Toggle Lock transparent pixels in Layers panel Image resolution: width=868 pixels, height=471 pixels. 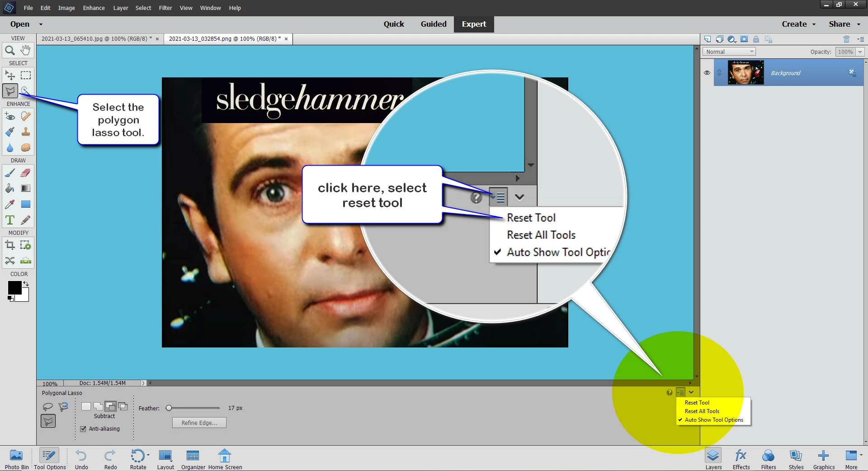(x=768, y=39)
